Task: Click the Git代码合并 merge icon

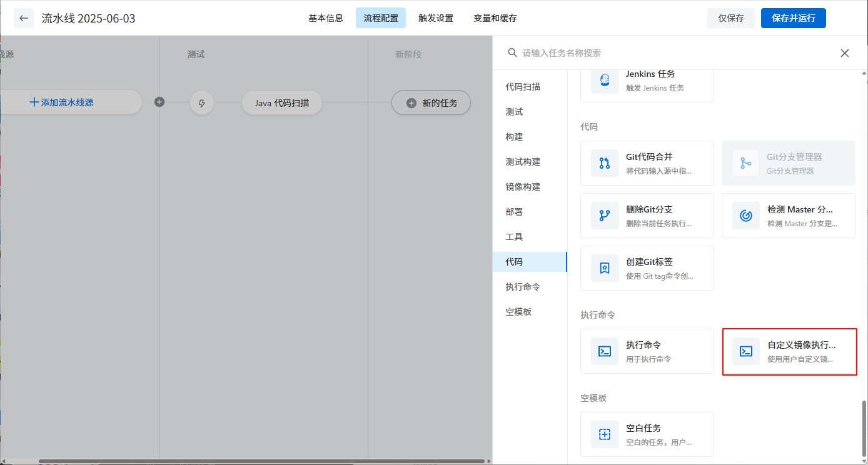Action: pyautogui.click(x=605, y=163)
